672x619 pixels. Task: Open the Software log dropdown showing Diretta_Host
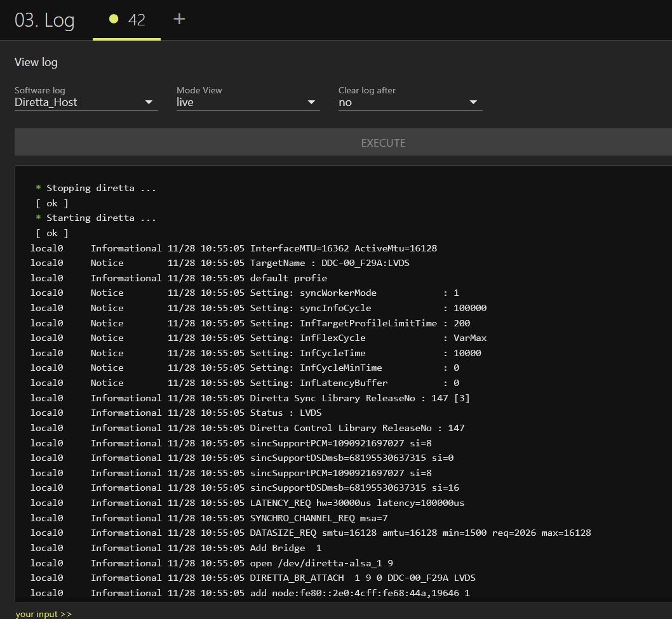(x=86, y=102)
